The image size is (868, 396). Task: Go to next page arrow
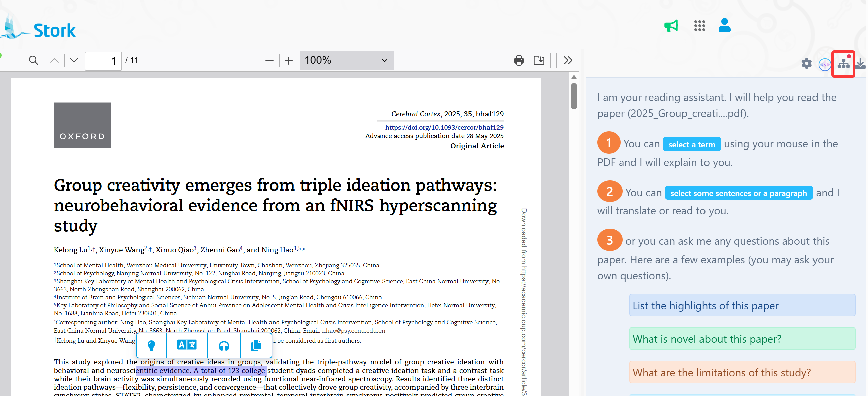point(74,60)
